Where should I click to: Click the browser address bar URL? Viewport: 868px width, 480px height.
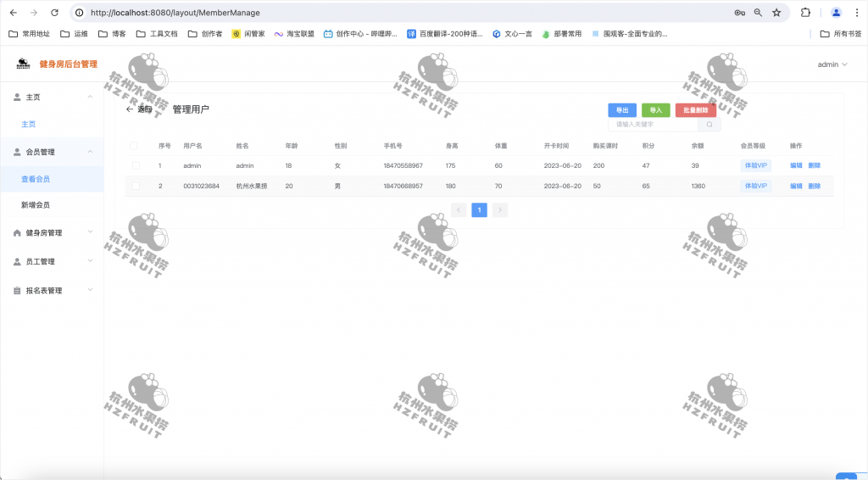click(x=175, y=12)
